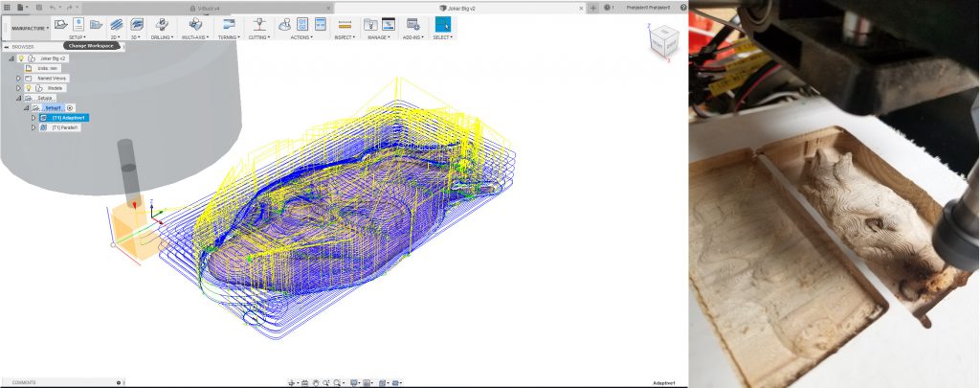Toggle the Models lightbulb visibility
Screen dimensions: 980x388
(x=28, y=88)
